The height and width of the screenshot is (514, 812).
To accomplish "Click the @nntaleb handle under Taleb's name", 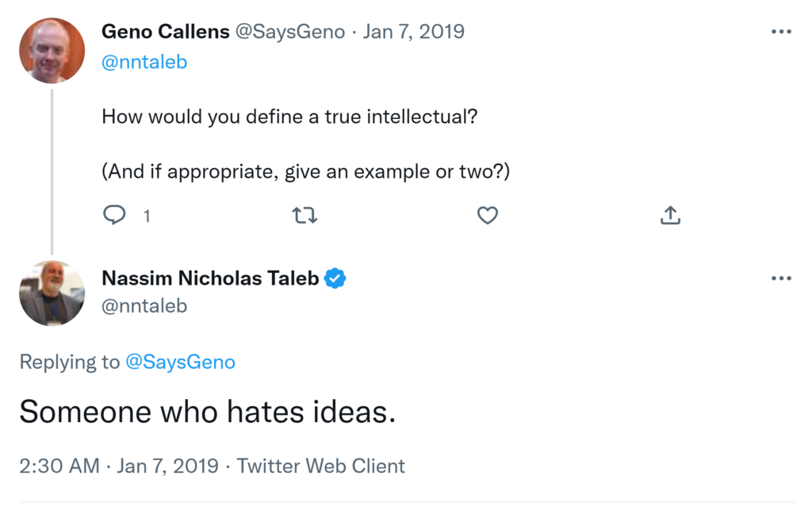I will [x=144, y=305].
